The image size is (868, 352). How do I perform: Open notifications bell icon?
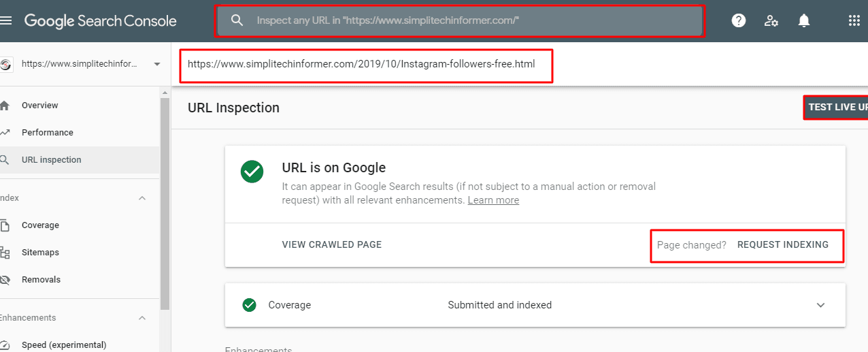coord(804,20)
